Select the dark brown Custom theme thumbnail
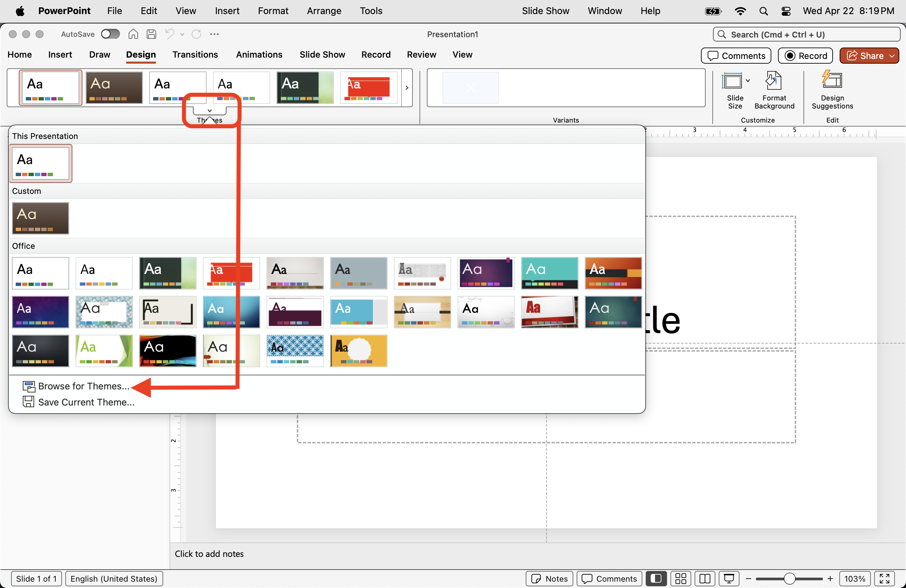This screenshot has height=588, width=906. tap(40, 218)
